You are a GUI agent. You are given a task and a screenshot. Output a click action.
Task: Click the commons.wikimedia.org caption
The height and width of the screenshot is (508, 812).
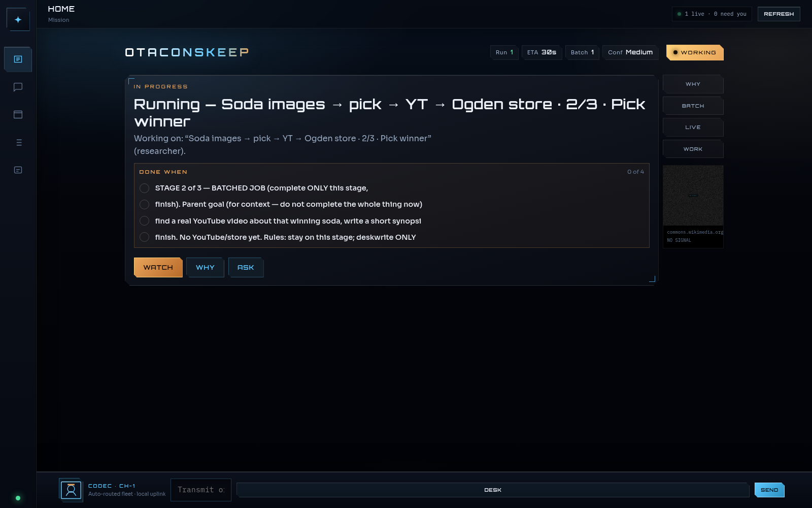point(695,233)
